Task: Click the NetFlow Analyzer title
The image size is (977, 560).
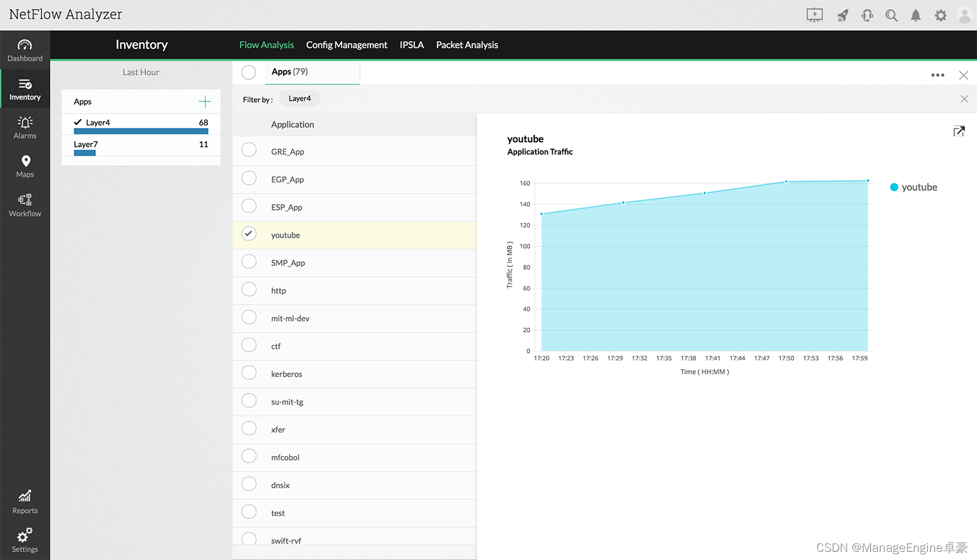Action: tap(66, 14)
